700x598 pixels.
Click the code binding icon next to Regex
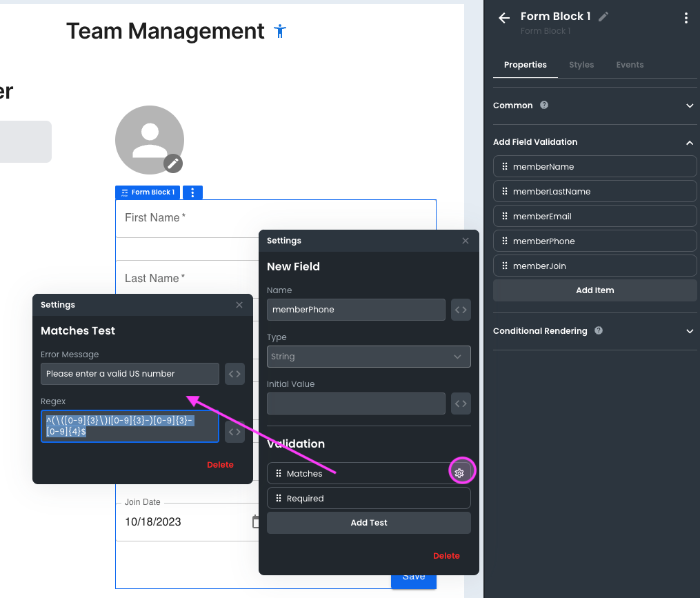234,432
